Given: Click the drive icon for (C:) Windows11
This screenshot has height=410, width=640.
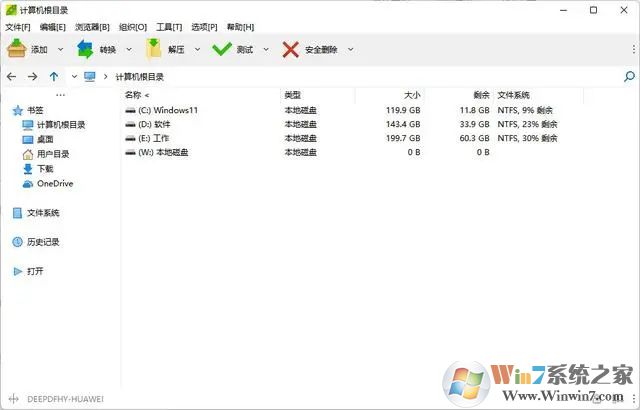Looking at the screenshot, I should [130, 110].
